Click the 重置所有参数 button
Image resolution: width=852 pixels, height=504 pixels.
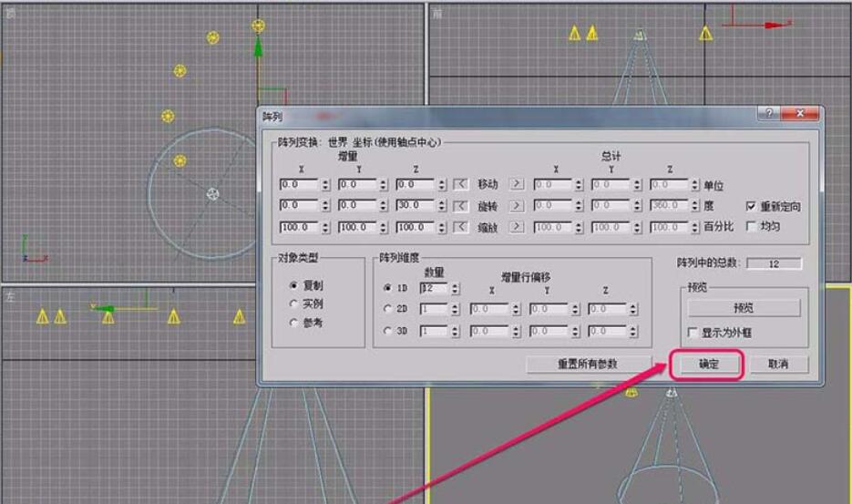(588, 364)
